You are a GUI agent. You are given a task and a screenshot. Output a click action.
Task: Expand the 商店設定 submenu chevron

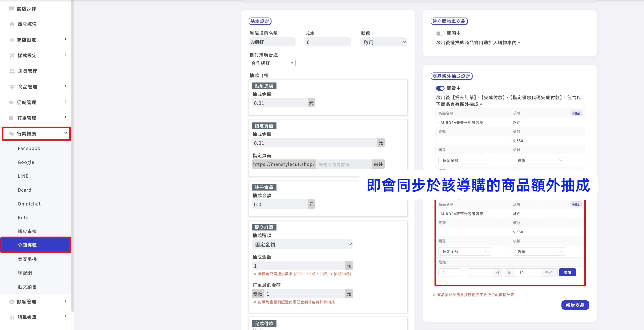tap(66, 39)
